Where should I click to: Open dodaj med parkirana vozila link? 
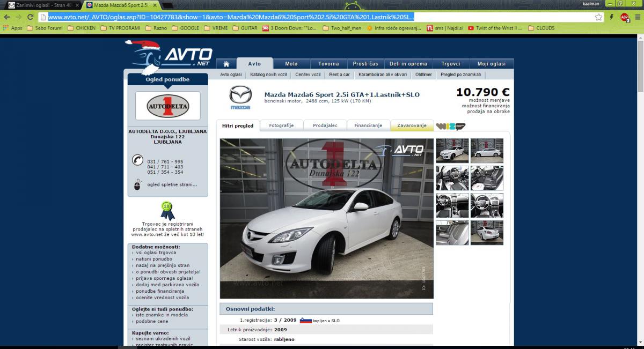(x=167, y=285)
